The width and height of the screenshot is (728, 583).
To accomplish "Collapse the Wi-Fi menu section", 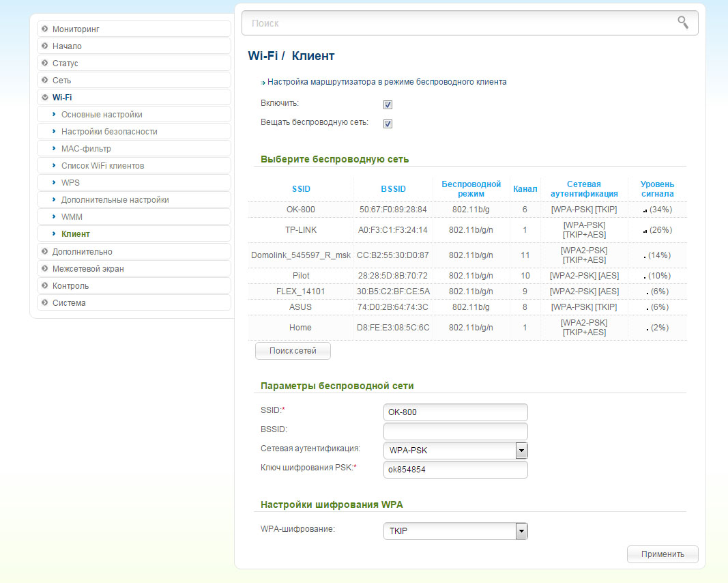I will (62, 98).
